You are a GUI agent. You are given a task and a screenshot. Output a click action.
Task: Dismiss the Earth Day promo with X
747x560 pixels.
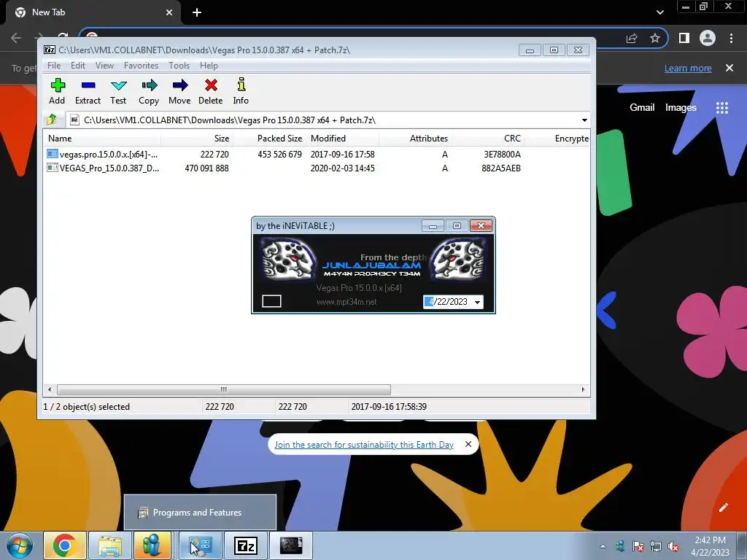tap(468, 444)
